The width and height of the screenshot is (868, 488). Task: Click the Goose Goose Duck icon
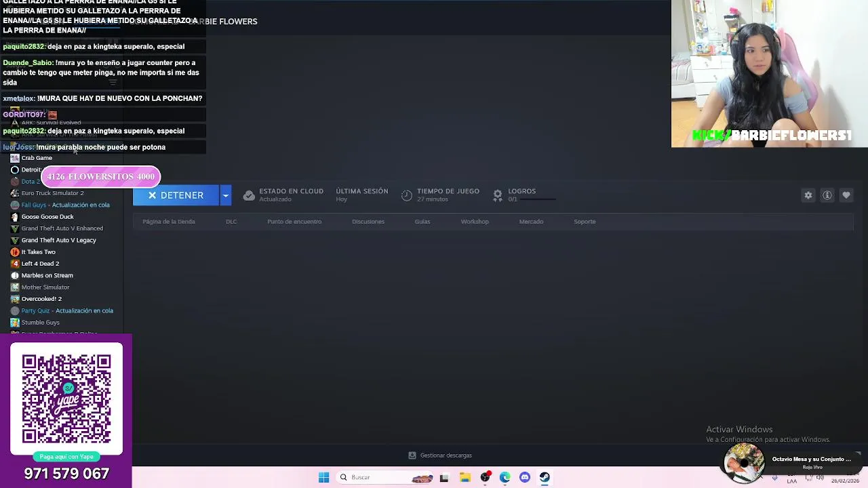click(x=15, y=217)
